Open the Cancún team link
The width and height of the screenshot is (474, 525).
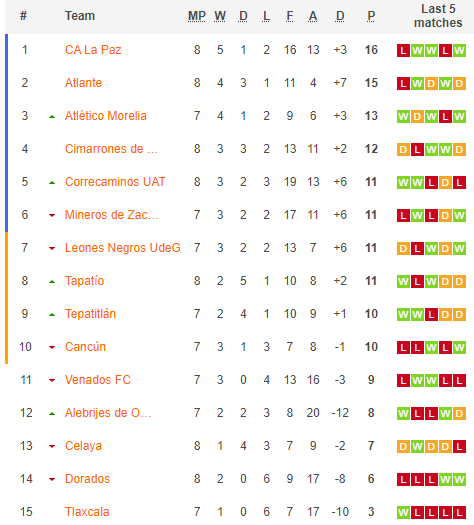[x=85, y=347]
